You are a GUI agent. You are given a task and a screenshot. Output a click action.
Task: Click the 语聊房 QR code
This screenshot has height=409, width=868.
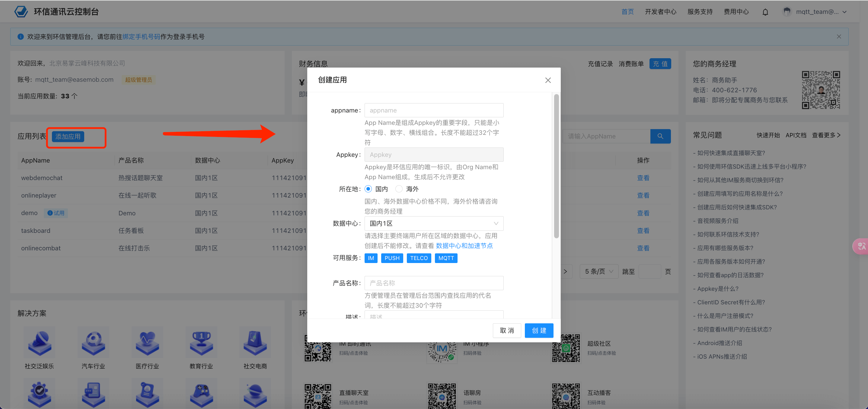click(442, 397)
